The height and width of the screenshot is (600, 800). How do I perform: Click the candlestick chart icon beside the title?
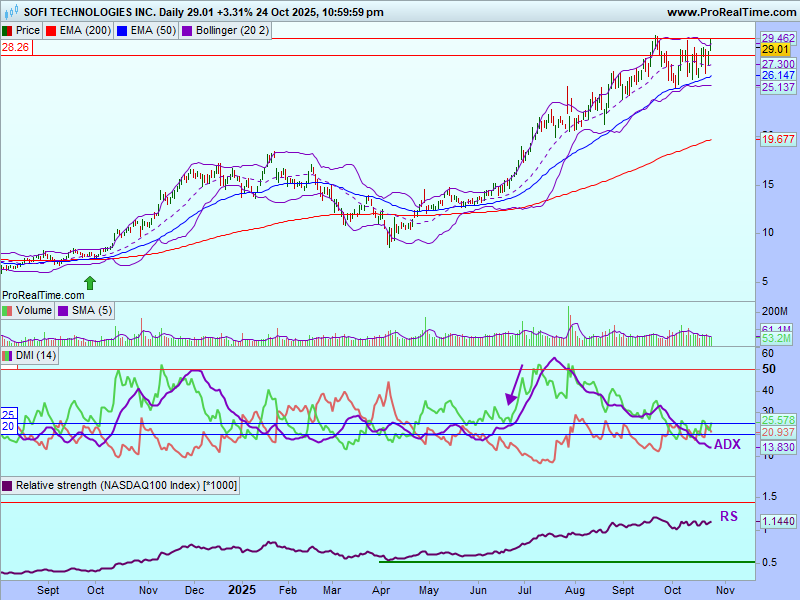pos(11,12)
